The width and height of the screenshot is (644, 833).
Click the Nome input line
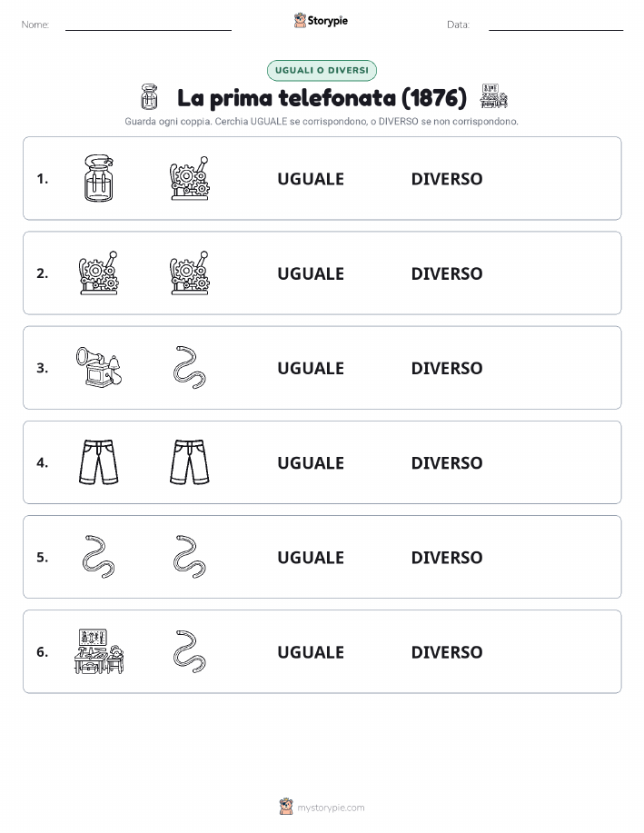148,25
